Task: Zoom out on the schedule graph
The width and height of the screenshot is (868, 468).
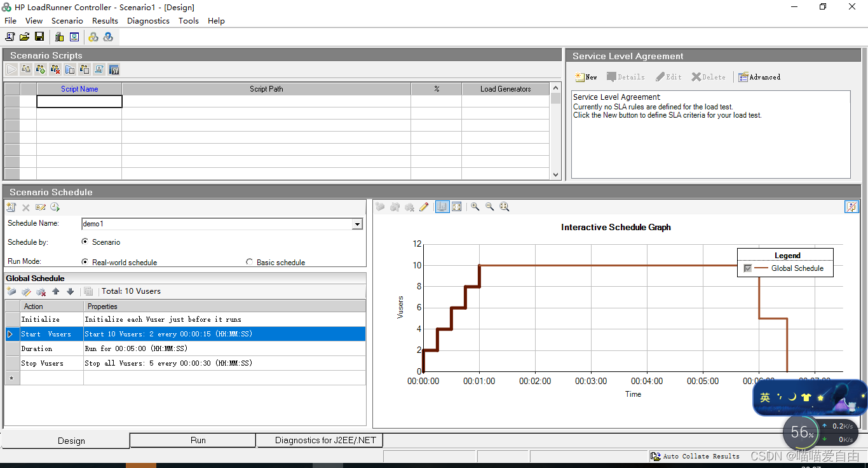Action: 489,207
